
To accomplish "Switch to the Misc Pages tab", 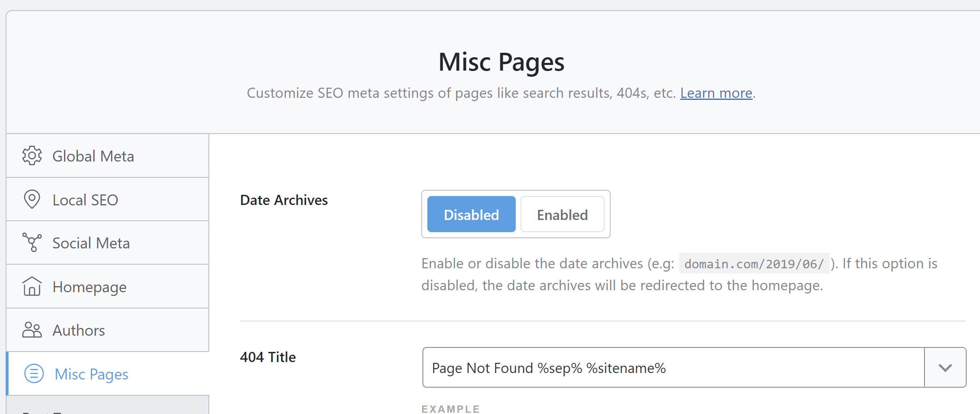I will (x=91, y=373).
